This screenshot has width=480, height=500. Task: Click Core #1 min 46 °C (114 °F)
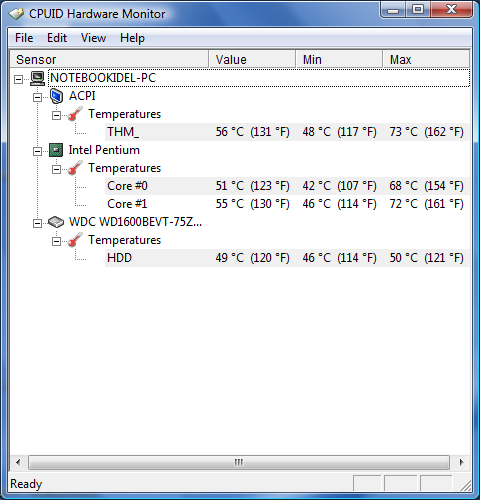point(339,204)
